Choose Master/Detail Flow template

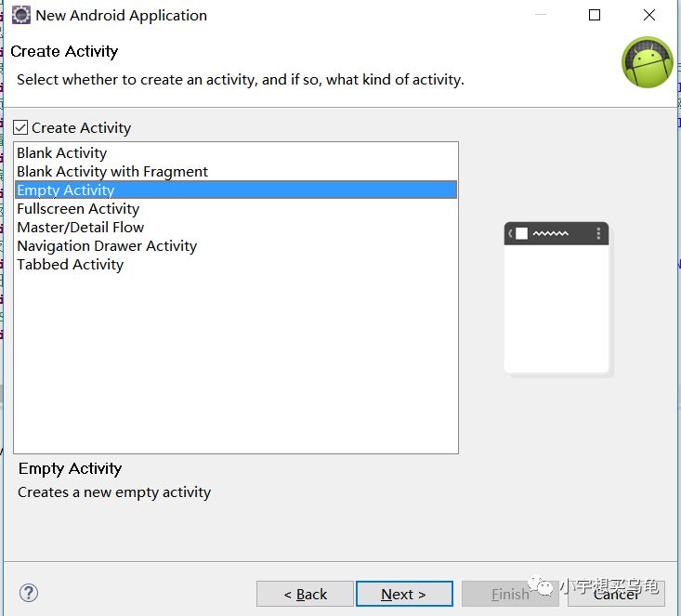pyautogui.click(x=236, y=228)
